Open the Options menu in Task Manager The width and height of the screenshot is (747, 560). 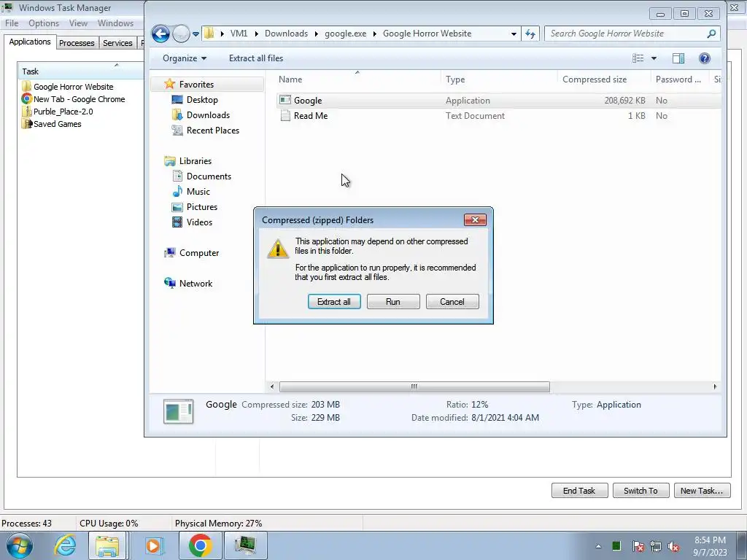44,23
